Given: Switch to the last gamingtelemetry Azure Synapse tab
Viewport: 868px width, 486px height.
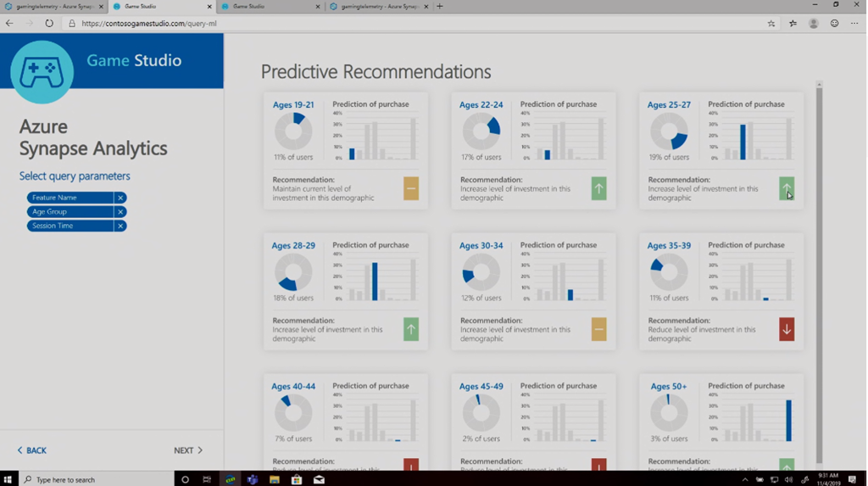Looking at the screenshot, I should (379, 7).
